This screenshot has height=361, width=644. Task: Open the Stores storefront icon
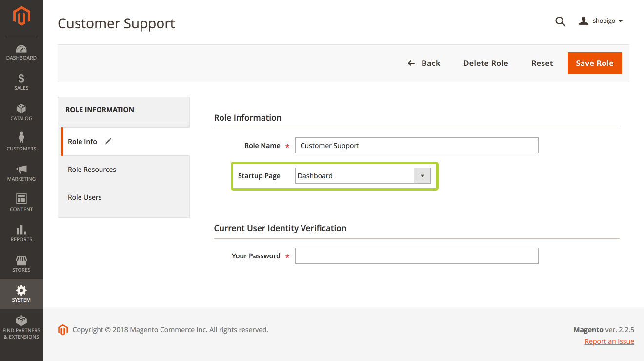(x=21, y=260)
